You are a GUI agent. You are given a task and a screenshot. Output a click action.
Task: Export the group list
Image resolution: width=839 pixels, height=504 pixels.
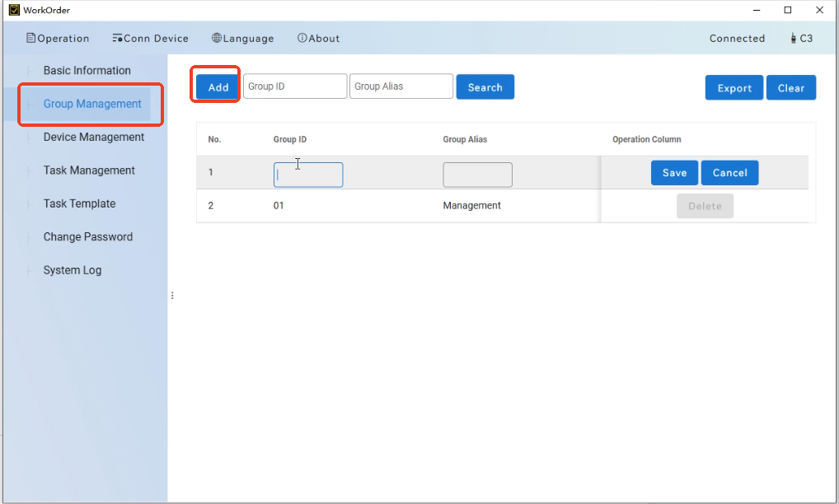click(734, 88)
